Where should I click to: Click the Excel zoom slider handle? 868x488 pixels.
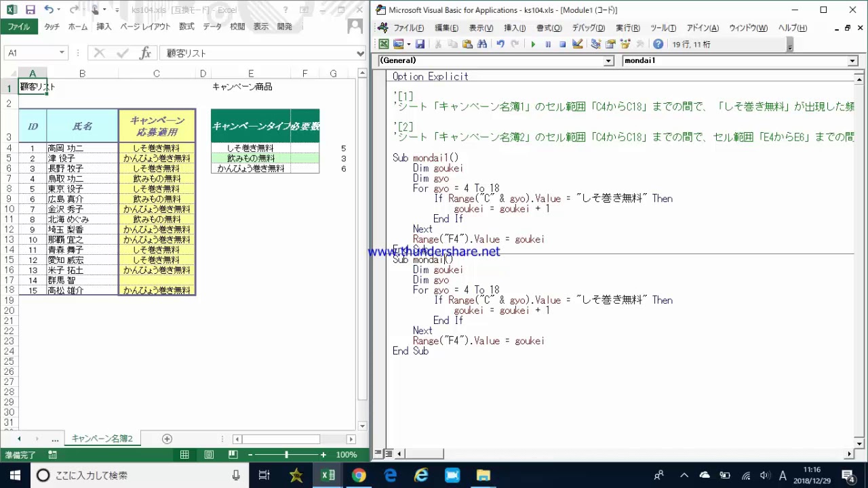[286, 455]
